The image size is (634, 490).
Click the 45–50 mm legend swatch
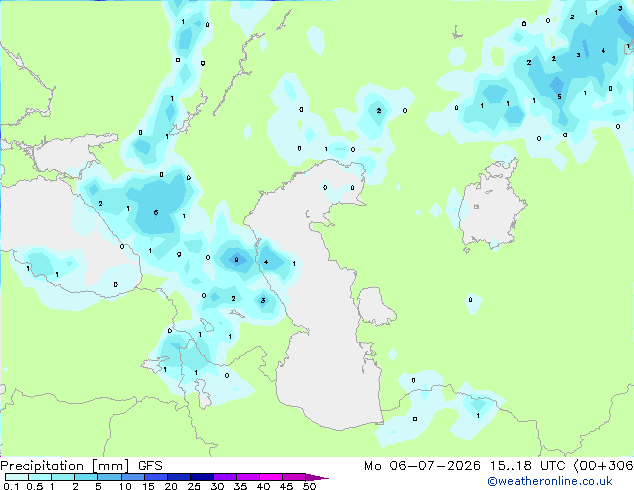[294, 477]
